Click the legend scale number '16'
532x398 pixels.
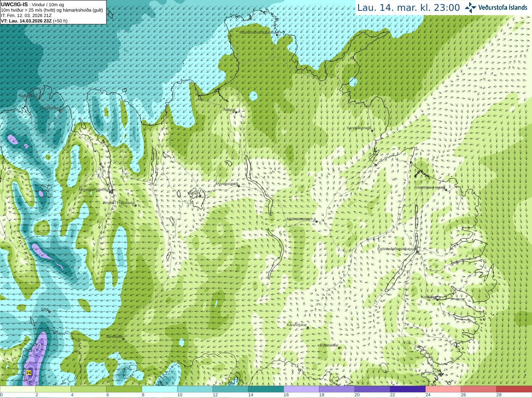coord(286,395)
